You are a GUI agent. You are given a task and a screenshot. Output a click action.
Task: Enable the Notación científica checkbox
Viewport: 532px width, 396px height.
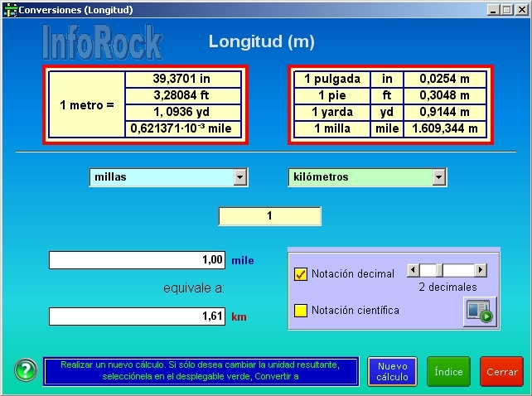click(x=301, y=310)
